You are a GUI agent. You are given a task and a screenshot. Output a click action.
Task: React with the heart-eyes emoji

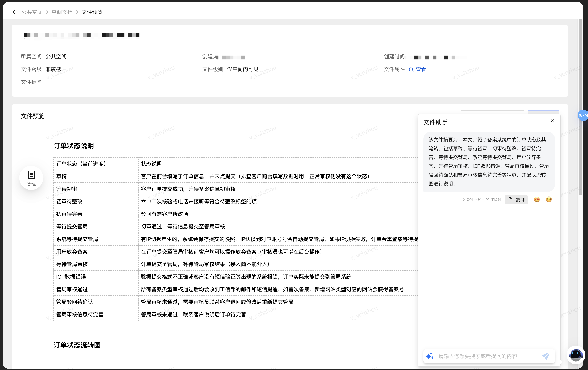tap(537, 199)
